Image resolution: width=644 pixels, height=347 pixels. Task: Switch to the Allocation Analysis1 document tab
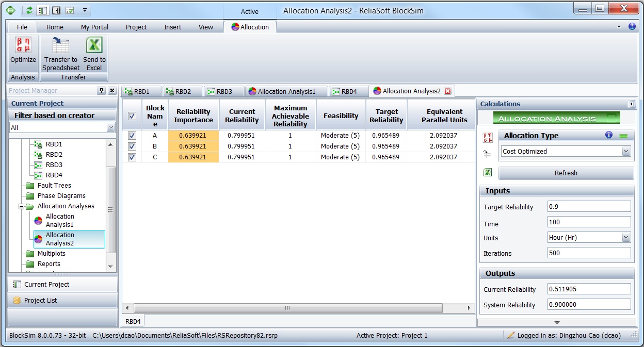click(286, 92)
